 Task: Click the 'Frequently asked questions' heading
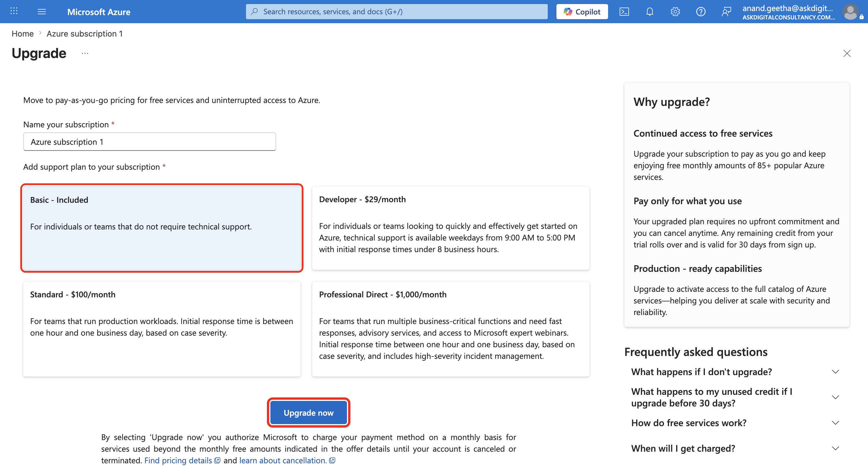(x=696, y=352)
